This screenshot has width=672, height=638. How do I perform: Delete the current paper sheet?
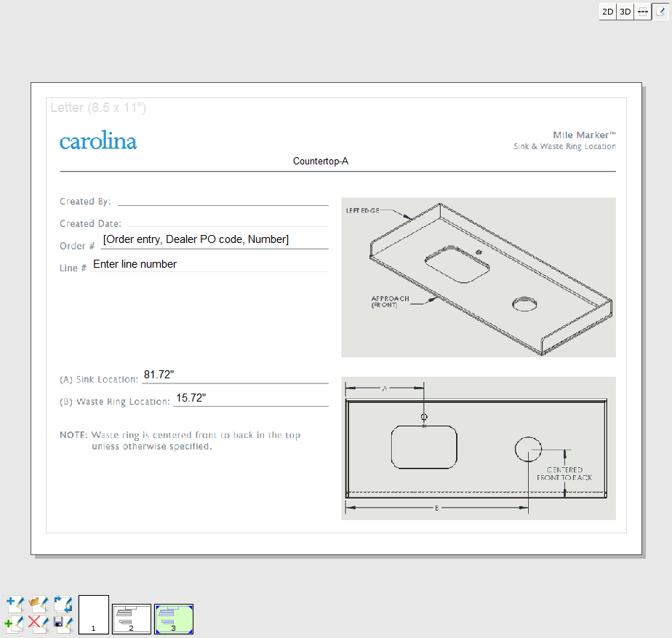coord(39,623)
